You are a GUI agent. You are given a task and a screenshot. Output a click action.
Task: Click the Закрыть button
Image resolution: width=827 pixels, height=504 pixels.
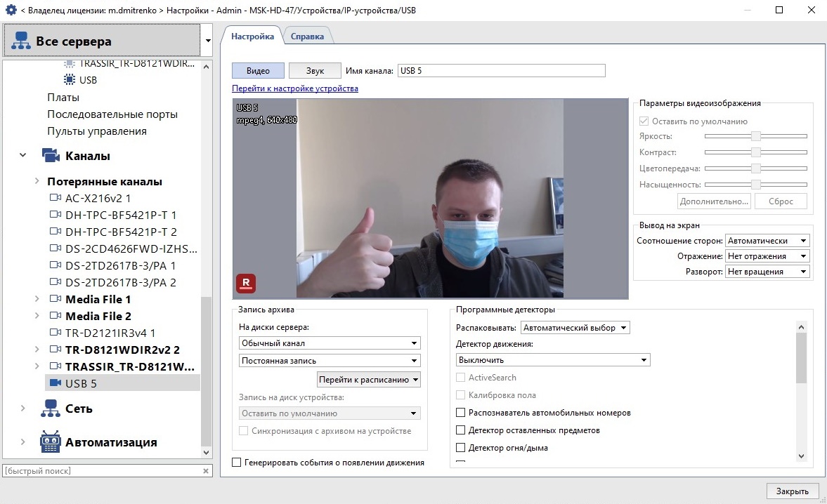point(792,491)
